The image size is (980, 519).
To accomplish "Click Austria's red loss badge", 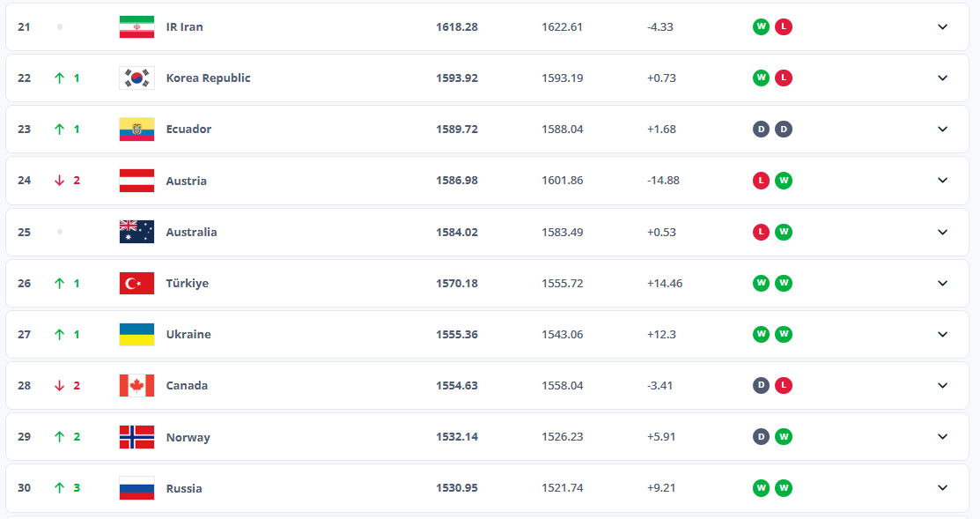I will point(761,181).
